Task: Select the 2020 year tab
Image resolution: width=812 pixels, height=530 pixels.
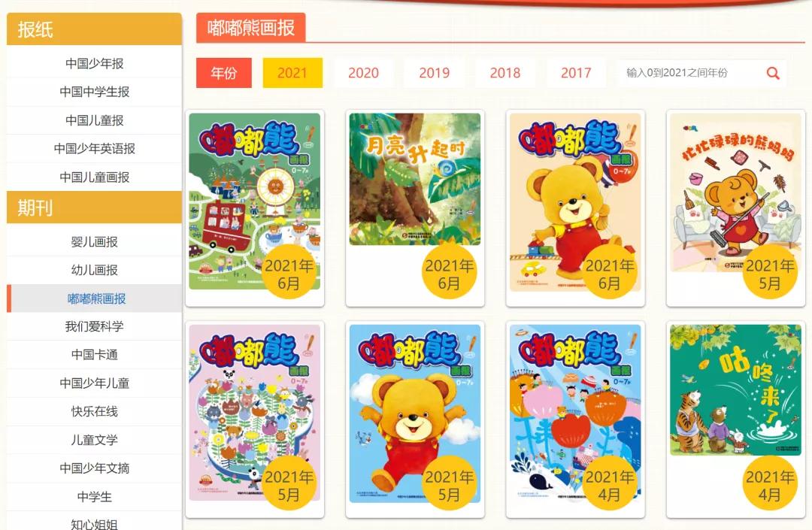Action: pyautogui.click(x=363, y=73)
